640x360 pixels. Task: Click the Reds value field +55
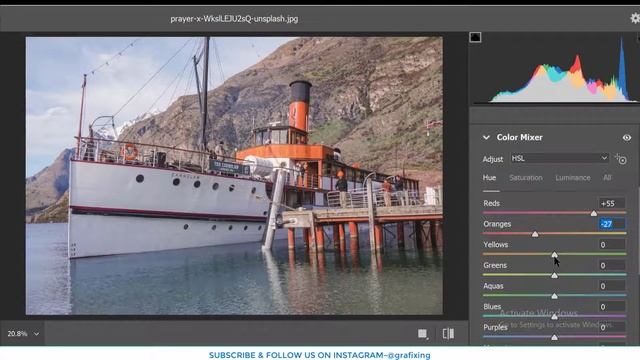tap(611, 203)
